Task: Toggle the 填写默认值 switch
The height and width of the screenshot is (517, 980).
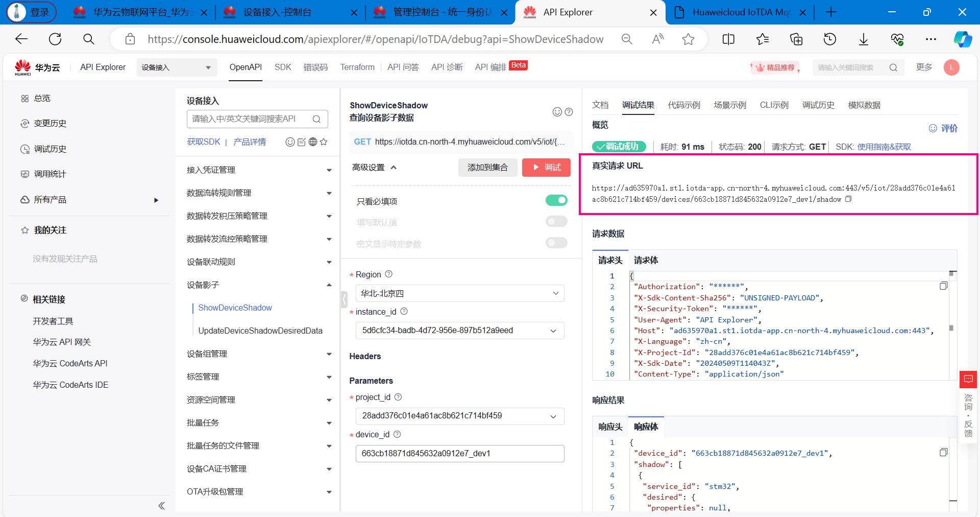Action: [x=556, y=221]
